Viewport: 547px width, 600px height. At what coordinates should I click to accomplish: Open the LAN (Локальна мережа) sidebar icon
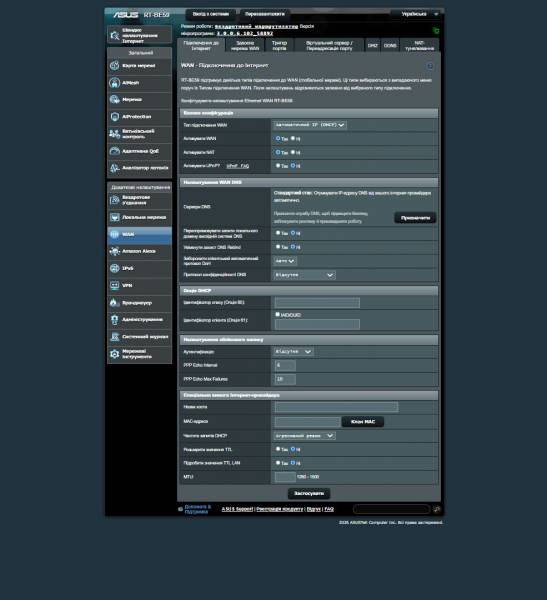click(x=114, y=217)
